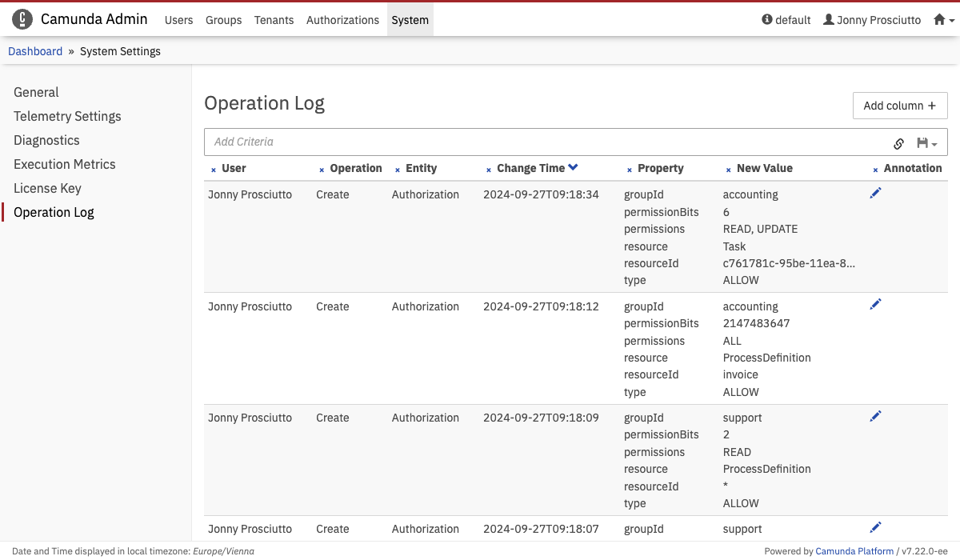The image size is (960, 560).
Task: Go to the Groups menu
Action: (223, 20)
